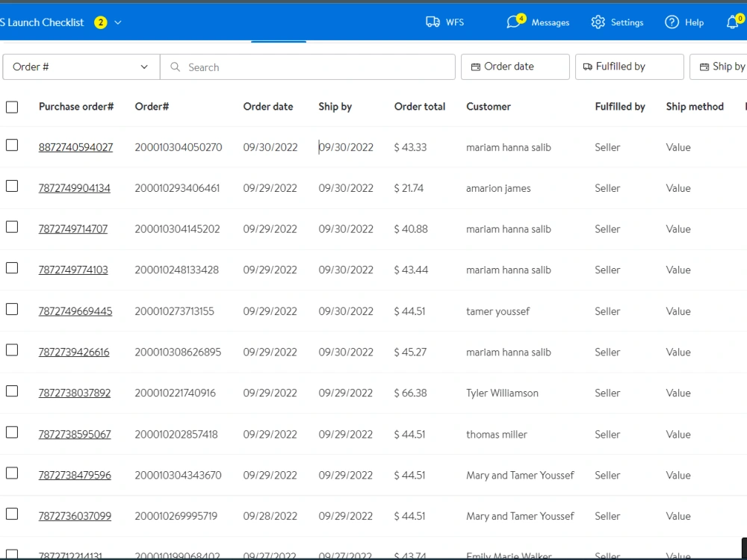Open purchase order 8872740594027
This screenshot has height=560, width=747.
click(x=75, y=147)
